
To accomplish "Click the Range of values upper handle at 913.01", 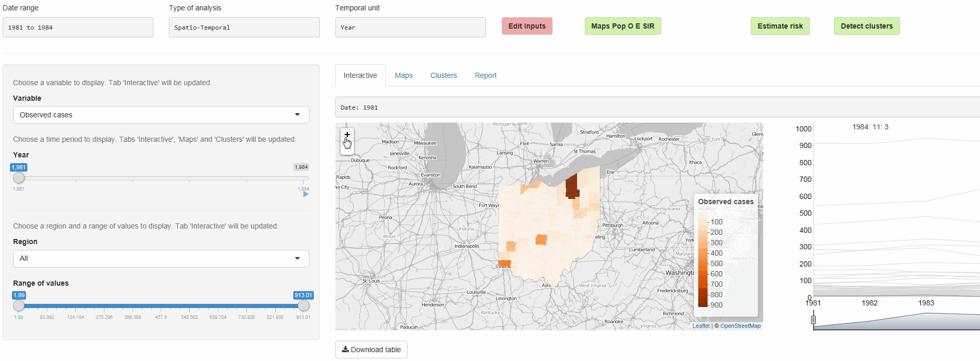I will (x=304, y=306).
